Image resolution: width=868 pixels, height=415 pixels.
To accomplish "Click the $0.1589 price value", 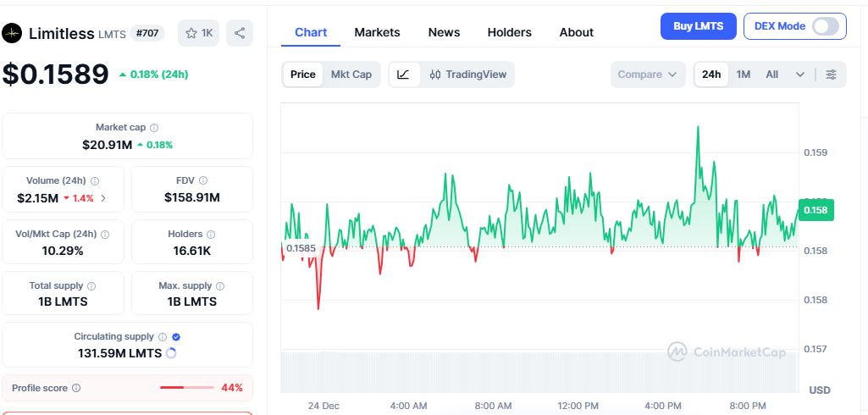I will pos(55,75).
